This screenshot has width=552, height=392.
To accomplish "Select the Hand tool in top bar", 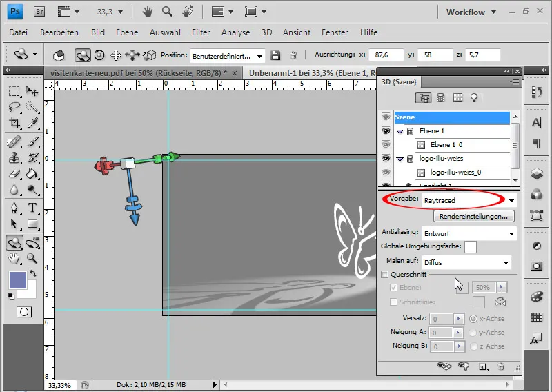I will pos(147,12).
